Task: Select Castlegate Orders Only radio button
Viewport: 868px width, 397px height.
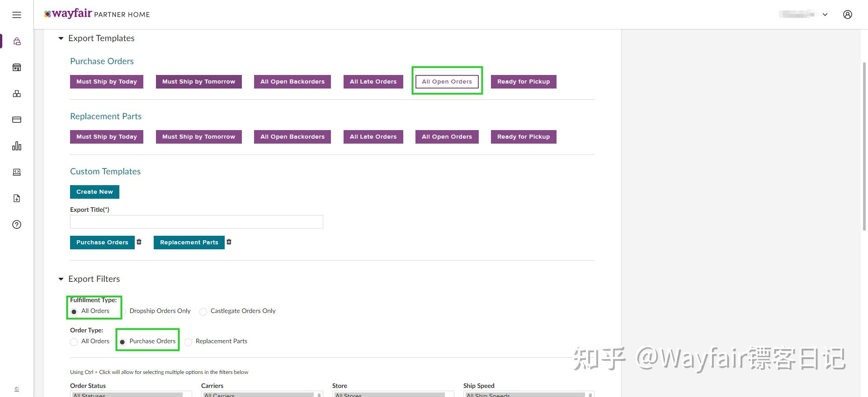Action: (203, 312)
